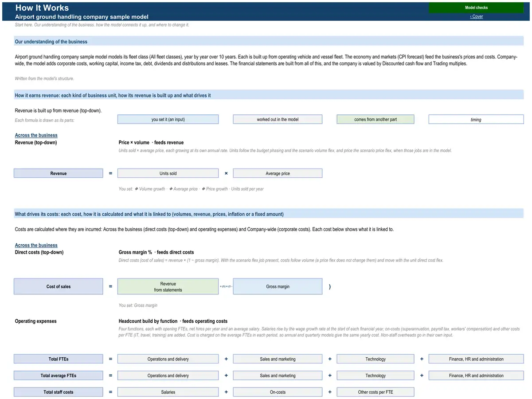Viewport: 532px width, 399px height.
Task: Click the 'Headcount build by function' heading
Action: click(173, 321)
